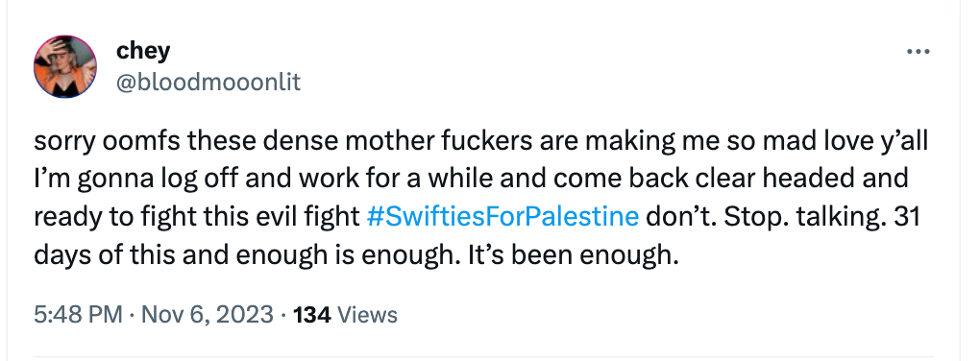Open chey's circular profile avatar
980x361 pixels.
point(65,66)
